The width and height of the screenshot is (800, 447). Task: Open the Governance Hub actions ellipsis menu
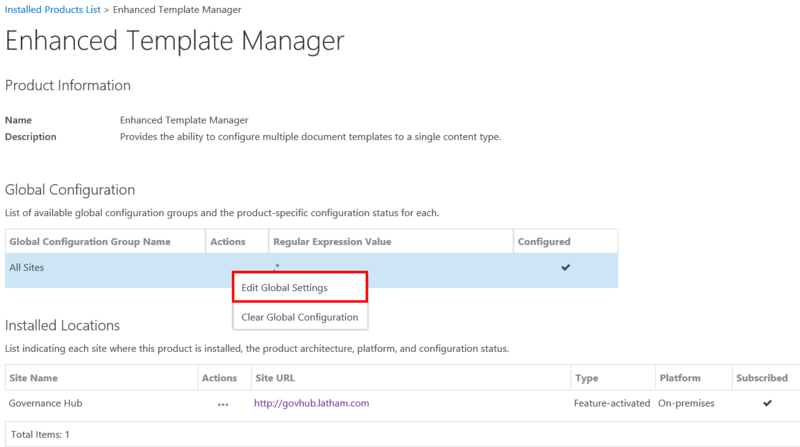tap(222, 404)
